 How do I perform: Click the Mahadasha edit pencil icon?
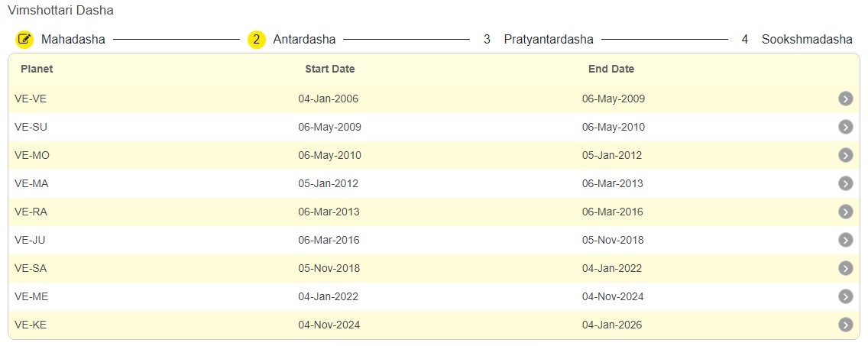pyautogui.click(x=24, y=39)
